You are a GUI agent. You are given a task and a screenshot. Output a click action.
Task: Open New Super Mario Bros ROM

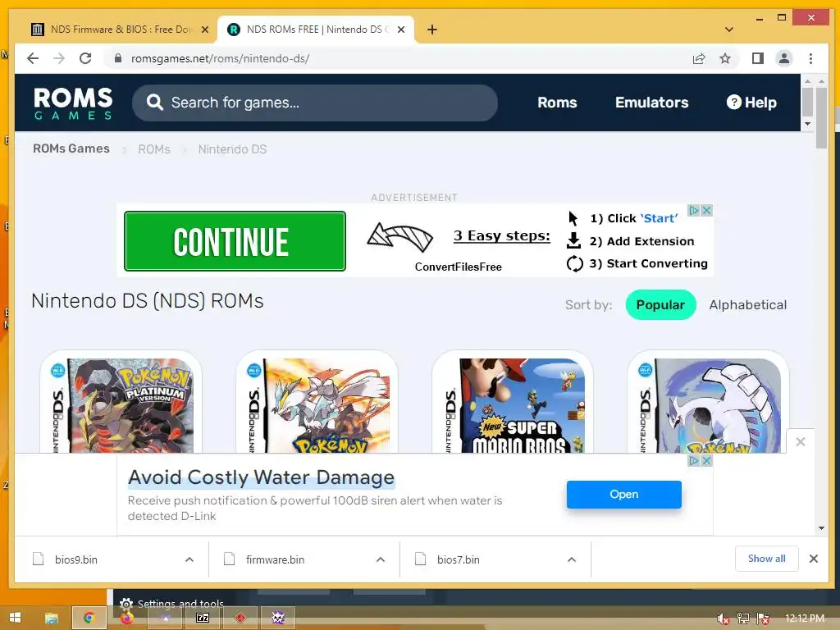coord(514,405)
